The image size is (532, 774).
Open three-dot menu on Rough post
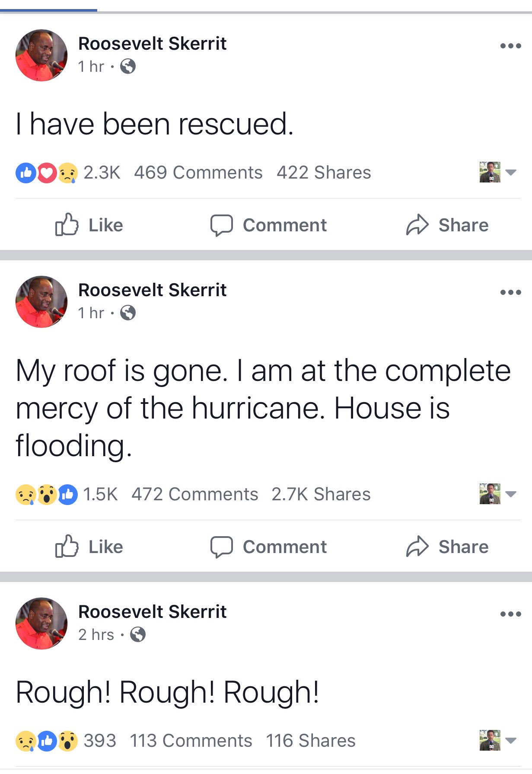pos(510,614)
